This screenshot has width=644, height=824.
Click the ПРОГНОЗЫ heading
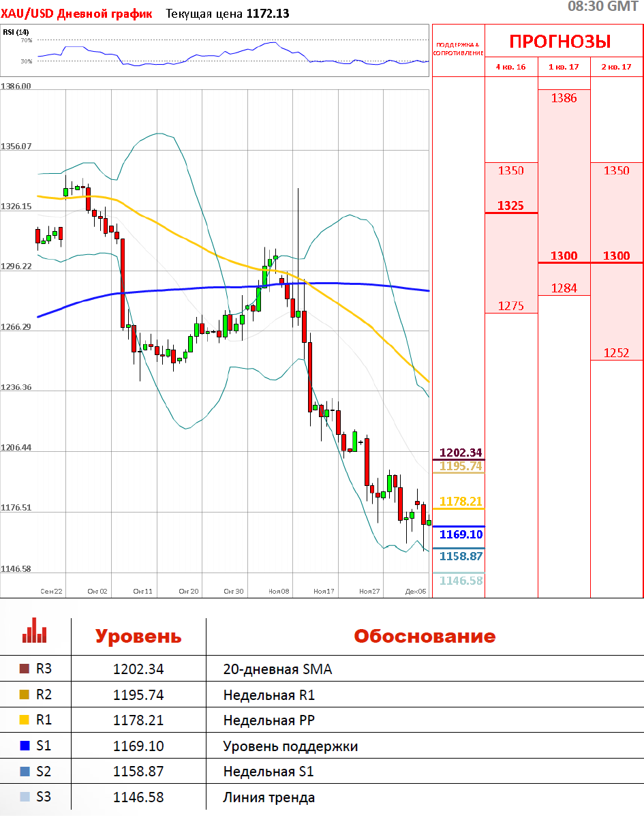click(559, 42)
